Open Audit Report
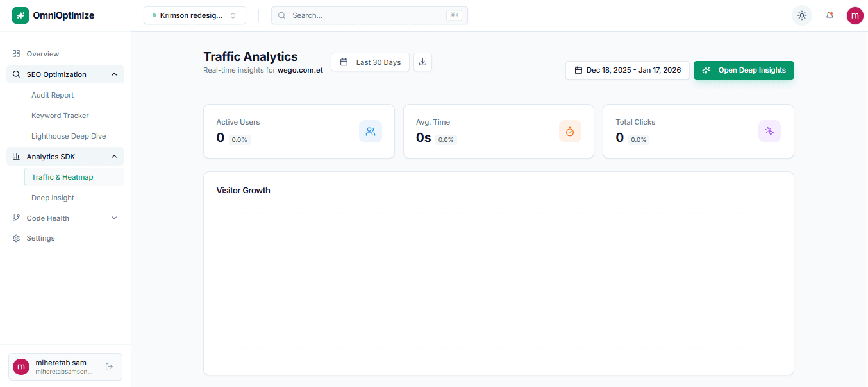The height and width of the screenshot is (387, 868). 53,95
